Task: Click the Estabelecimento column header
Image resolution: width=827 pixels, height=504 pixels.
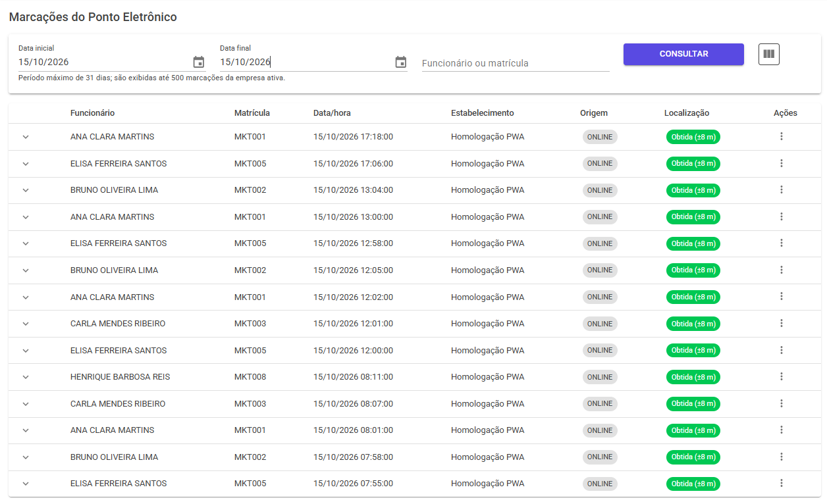Action: [483, 113]
